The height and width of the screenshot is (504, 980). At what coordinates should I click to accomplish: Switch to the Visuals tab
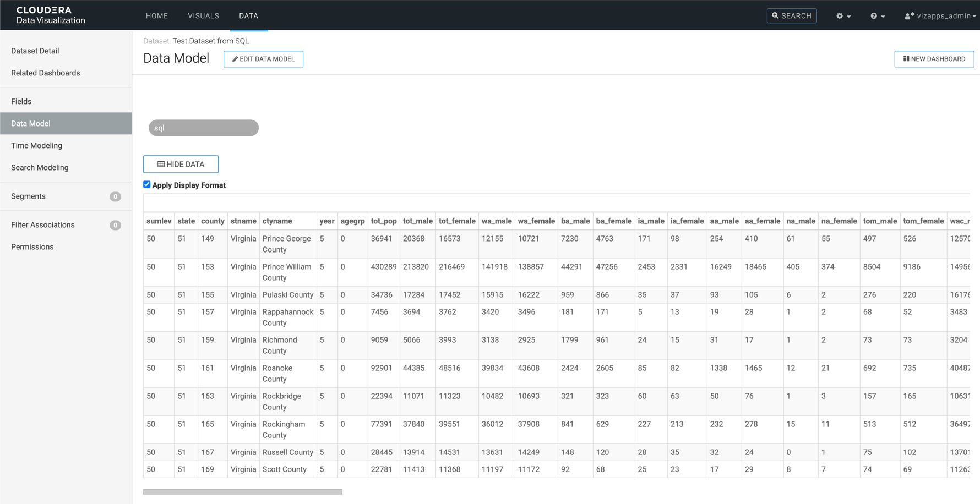[203, 16]
